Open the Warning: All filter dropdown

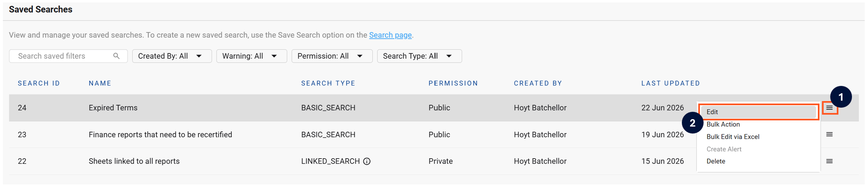tap(252, 56)
